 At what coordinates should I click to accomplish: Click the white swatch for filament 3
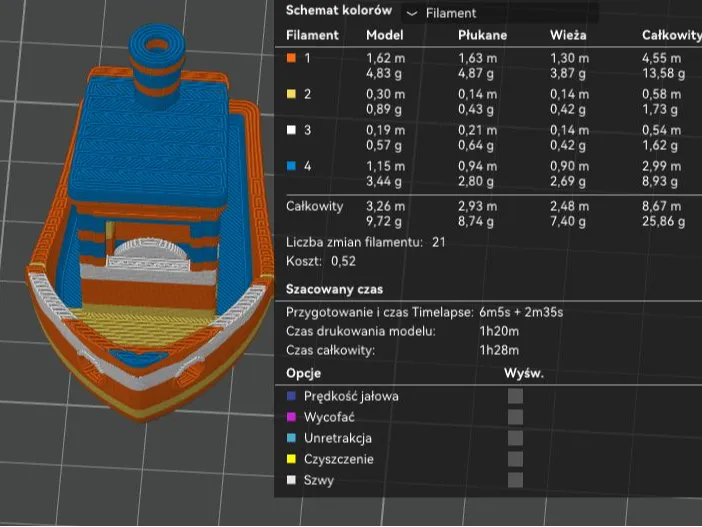(291, 130)
